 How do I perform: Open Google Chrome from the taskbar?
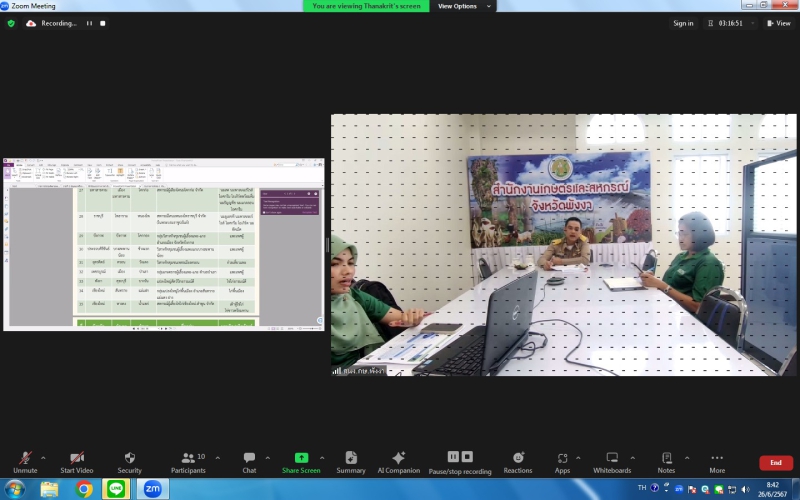(84, 489)
